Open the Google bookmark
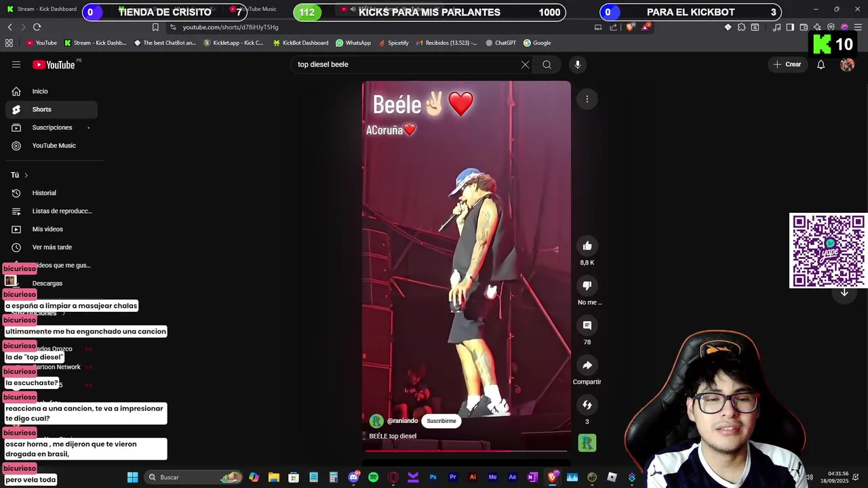This screenshot has height=488, width=868. pos(536,43)
